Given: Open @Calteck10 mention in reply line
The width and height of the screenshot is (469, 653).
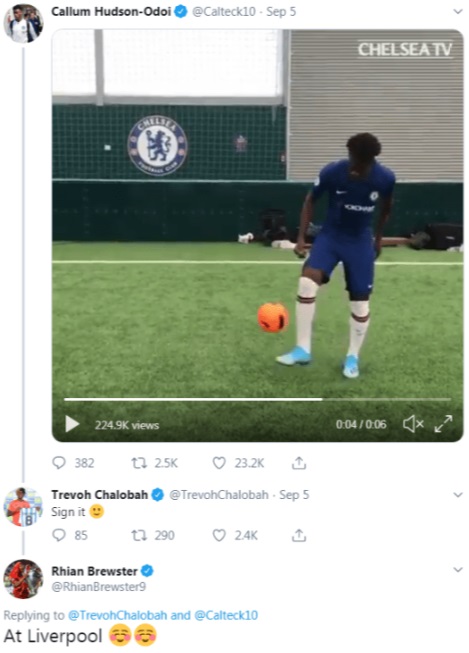Looking at the screenshot, I should (x=226, y=615).
